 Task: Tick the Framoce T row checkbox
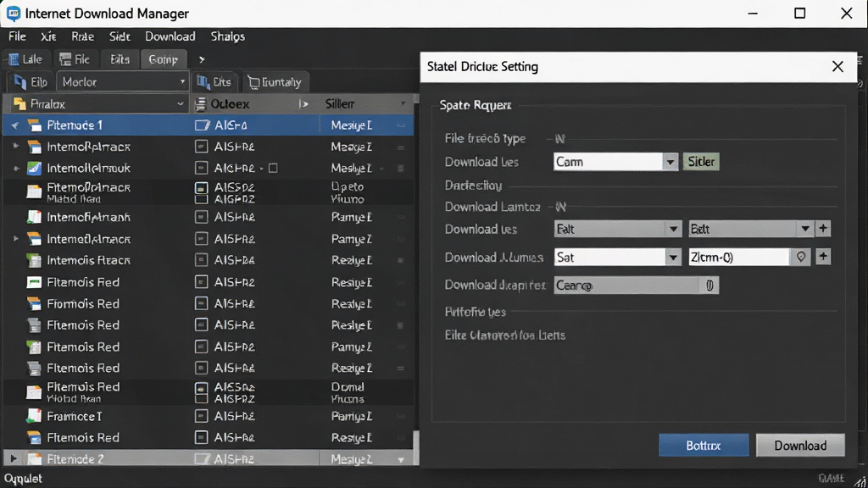[202, 416]
